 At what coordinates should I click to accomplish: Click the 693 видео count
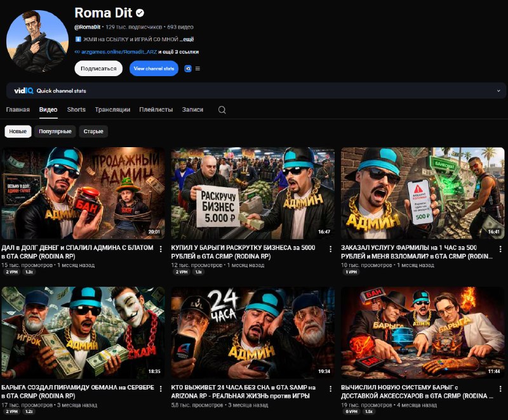click(180, 27)
